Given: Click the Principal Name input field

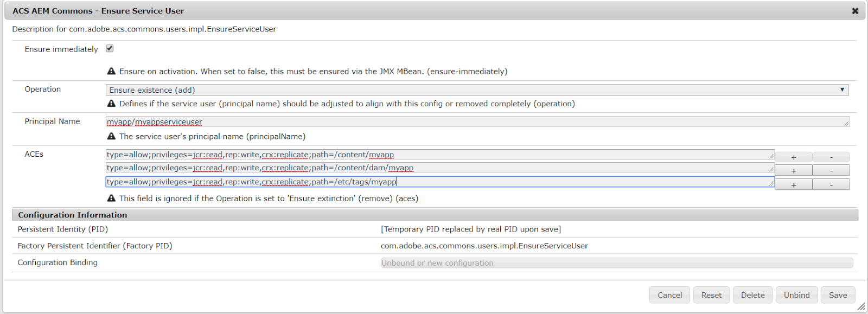Looking at the screenshot, I should coord(477,122).
